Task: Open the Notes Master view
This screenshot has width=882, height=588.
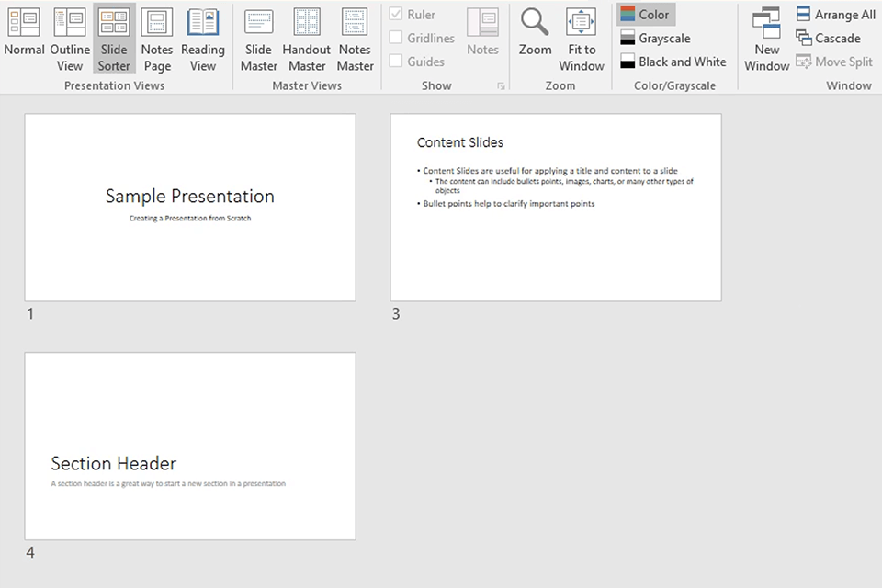Action: pos(355,39)
